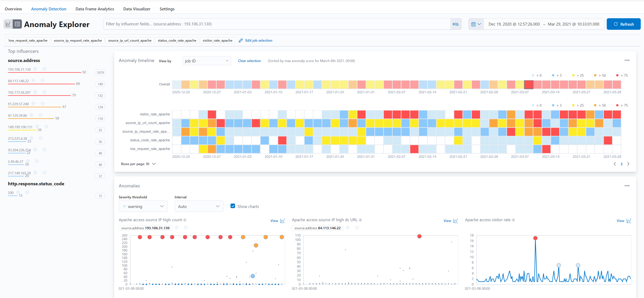The height and width of the screenshot is (298, 644).
Task: Open Anomalies panel three-dot options menu
Action: [627, 185]
